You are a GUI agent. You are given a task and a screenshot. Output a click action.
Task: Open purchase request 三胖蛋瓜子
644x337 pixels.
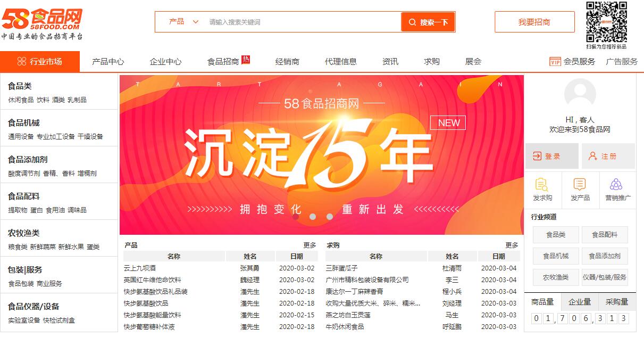[342, 268]
